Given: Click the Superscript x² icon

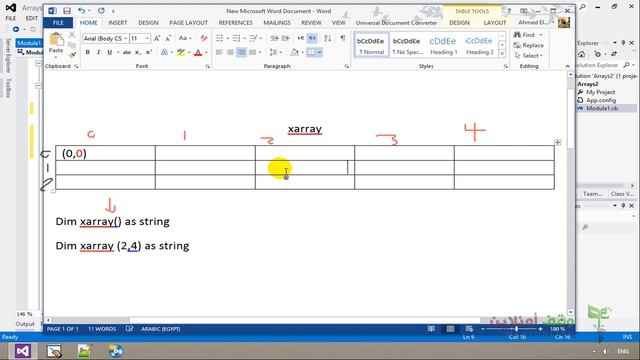Looking at the screenshot, I should tap(149, 52).
